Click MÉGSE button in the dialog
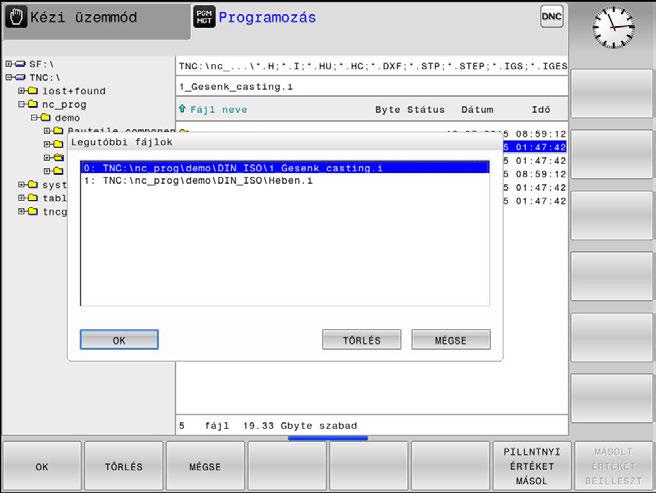Viewport: 656px width, 493px height. tap(451, 339)
